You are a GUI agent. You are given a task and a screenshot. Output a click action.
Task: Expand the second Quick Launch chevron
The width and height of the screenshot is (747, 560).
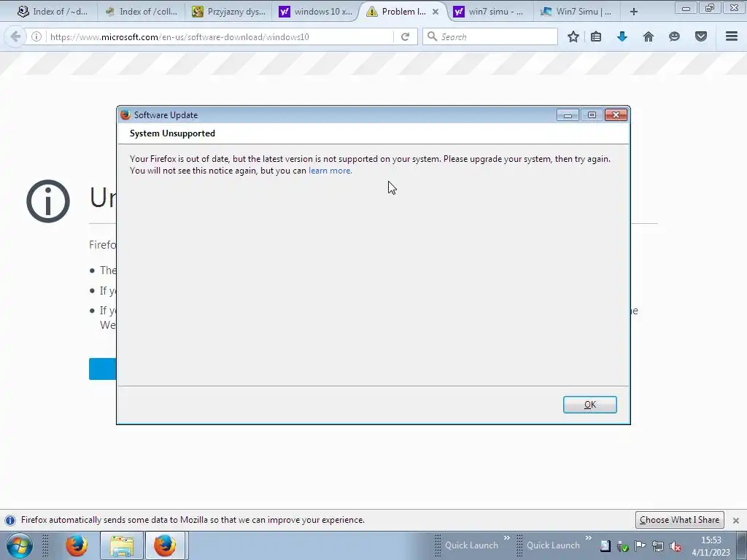589,538
